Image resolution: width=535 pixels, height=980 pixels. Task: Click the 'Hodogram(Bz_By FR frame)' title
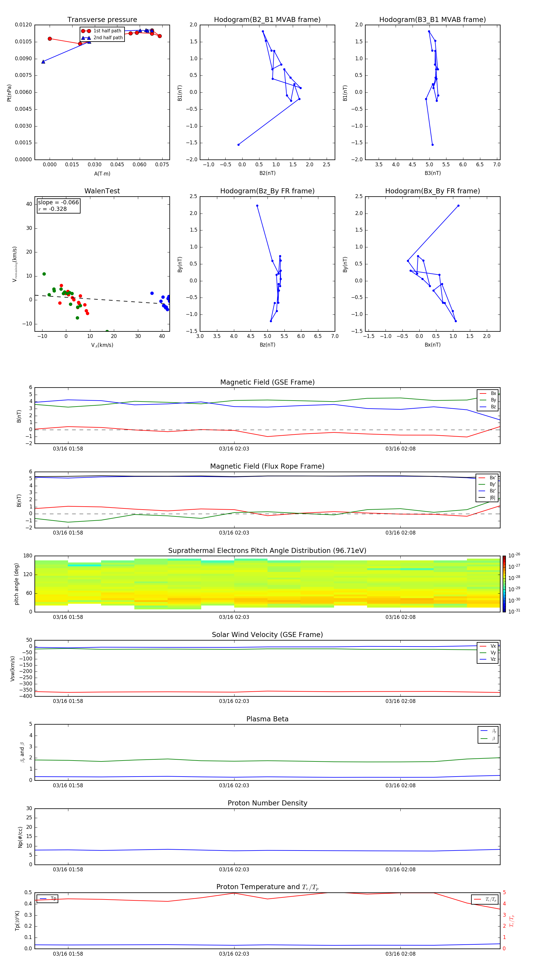click(267, 191)
